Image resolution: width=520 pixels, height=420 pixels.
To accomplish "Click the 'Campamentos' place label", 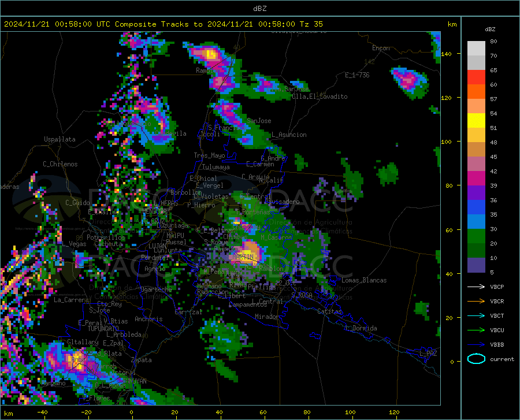I will [x=248, y=304].
